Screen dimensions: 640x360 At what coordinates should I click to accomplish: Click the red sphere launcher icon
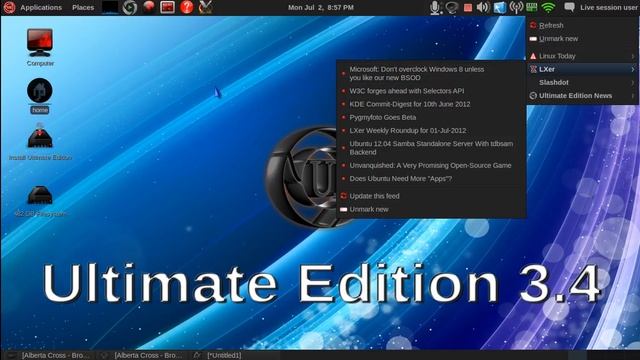(x=149, y=7)
